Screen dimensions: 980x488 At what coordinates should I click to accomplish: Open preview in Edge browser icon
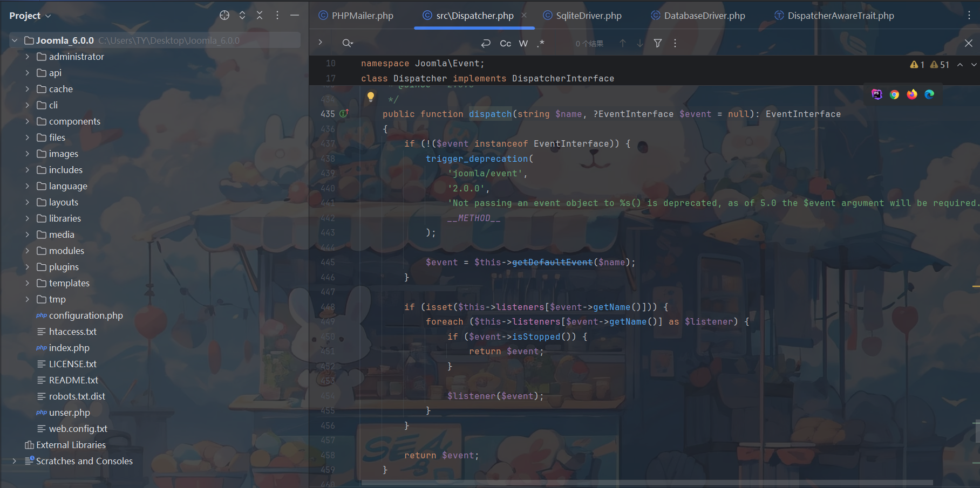929,94
